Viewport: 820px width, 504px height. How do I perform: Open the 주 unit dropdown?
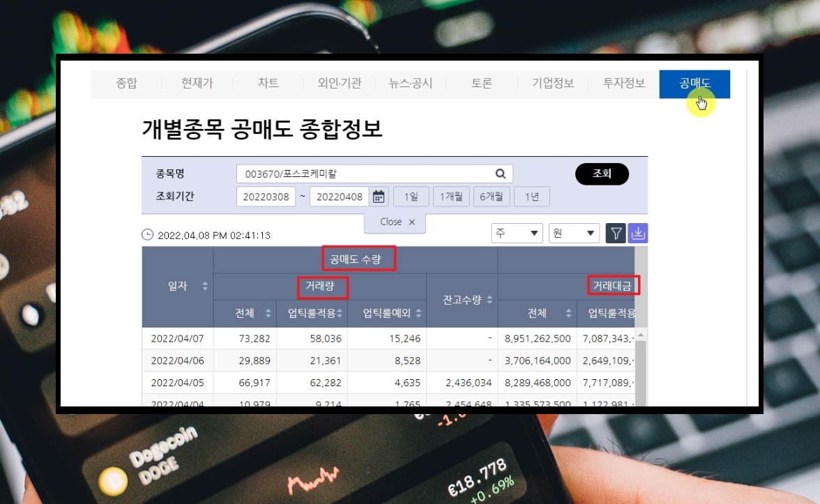pos(517,233)
